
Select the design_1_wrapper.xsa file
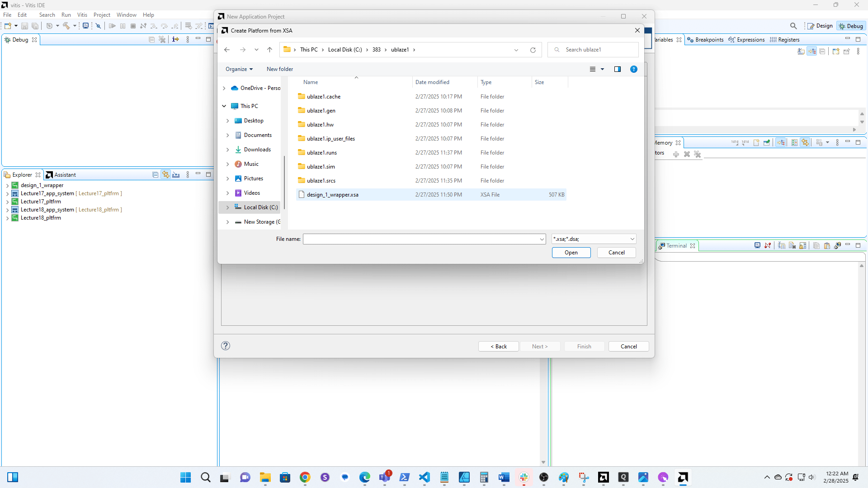pos(333,195)
